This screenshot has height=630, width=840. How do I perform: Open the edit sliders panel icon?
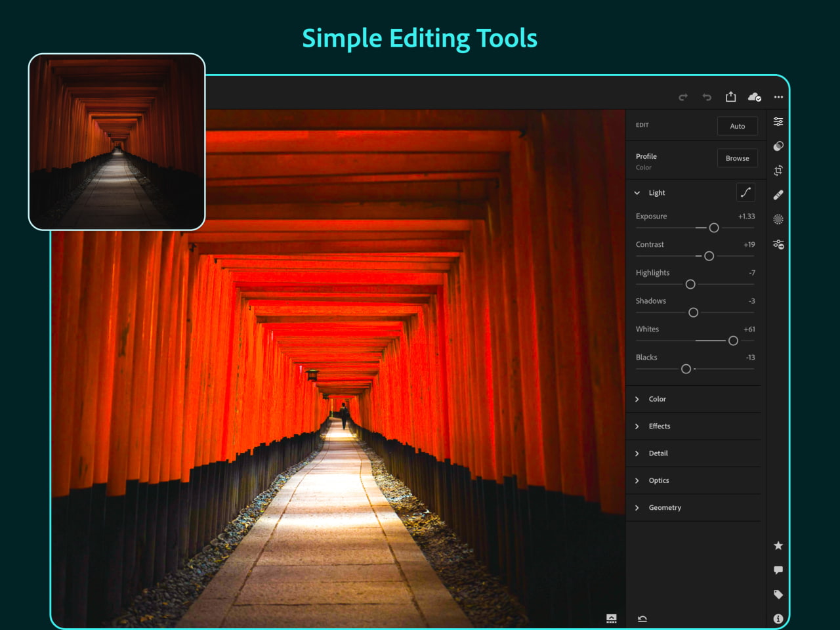(778, 121)
